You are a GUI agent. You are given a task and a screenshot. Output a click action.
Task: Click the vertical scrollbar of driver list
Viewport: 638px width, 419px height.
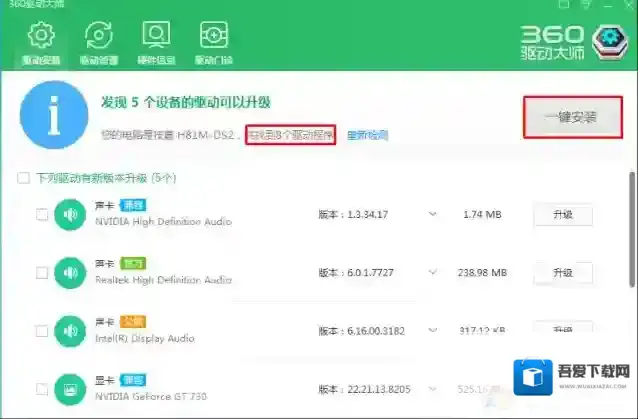tap(632, 229)
